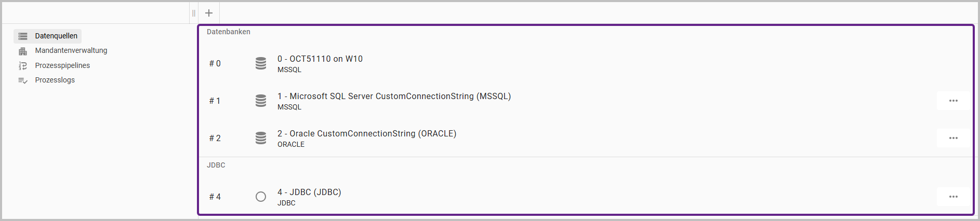Image resolution: width=980 pixels, height=221 pixels.
Task: Navigate to Prozesspipelines
Action: (x=62, y=65)
